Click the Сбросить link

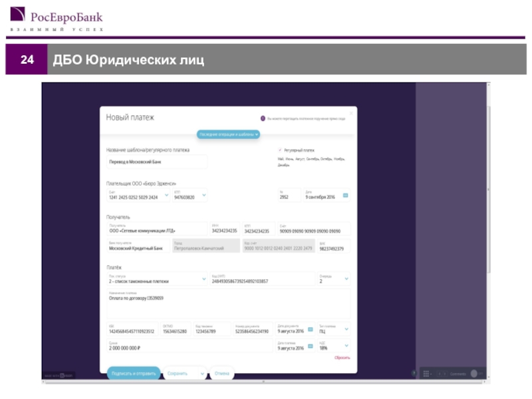[x=342, y=358]
